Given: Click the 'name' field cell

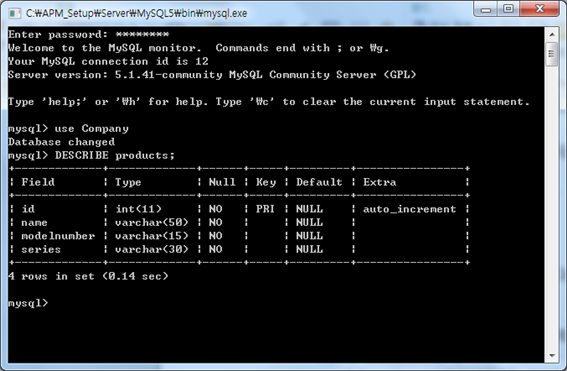Looking at the screenshot, I should coord(34,222).
